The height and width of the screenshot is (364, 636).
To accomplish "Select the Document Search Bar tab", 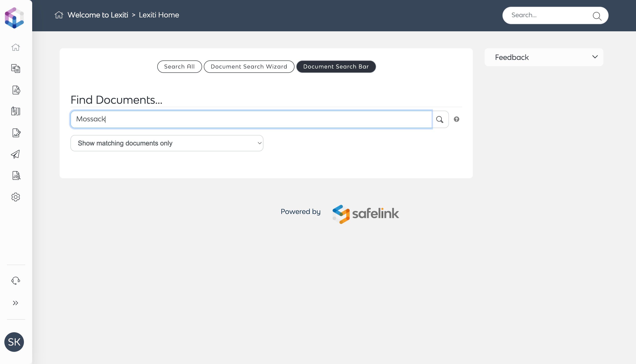I will click(x=336, y=67).
